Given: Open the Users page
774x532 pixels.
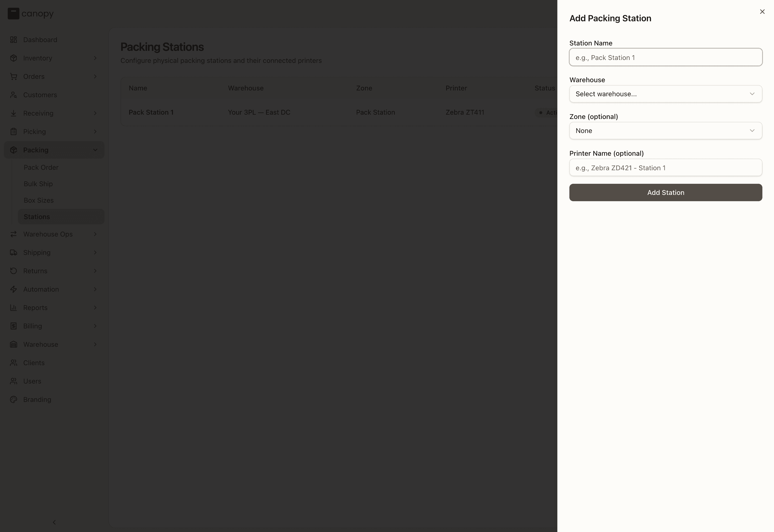Looking at the screenshot, I should 54,381.
